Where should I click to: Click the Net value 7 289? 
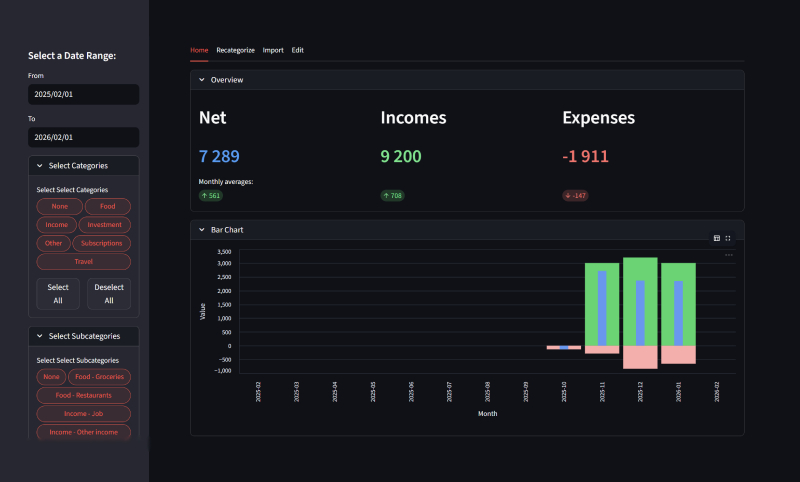(219, 156)
